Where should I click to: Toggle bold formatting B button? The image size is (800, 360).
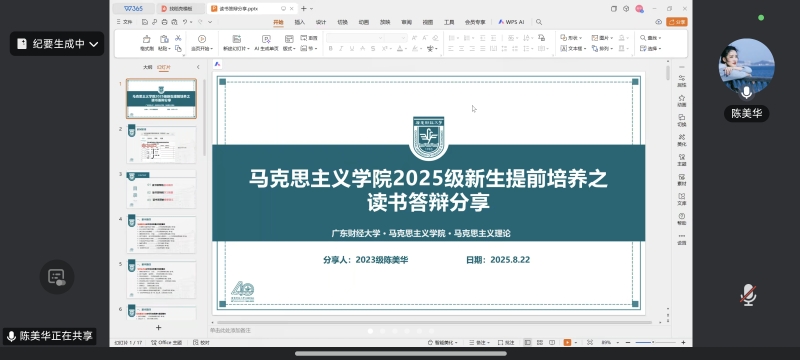(331, 49)
